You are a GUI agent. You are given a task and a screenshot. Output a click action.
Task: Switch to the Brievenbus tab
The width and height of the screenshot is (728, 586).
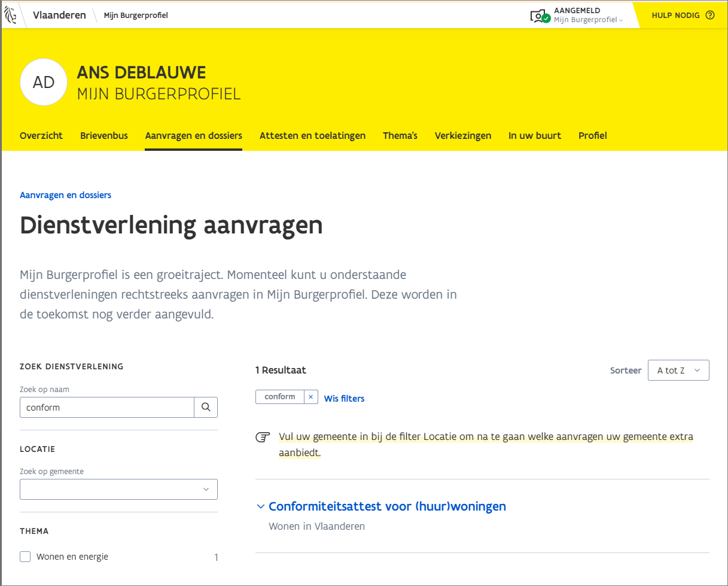point(104,136)
